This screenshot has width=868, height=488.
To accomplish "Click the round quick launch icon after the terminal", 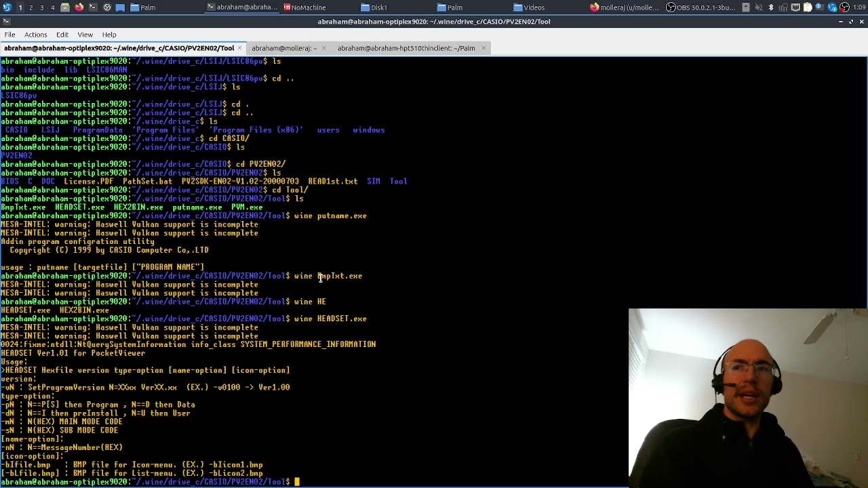I will [106, 7].
